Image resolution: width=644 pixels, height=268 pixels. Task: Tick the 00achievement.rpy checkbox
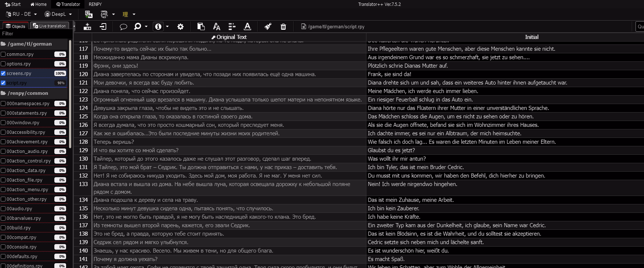[x=3, y=142]
